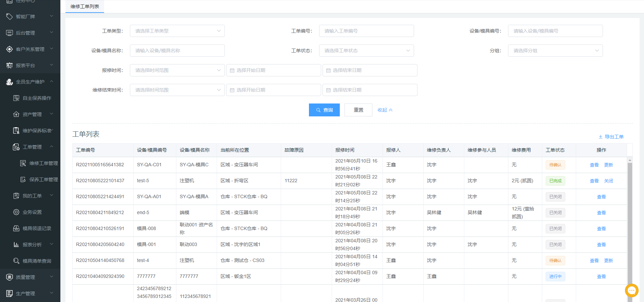
Task: Click the 工单编号 input field
Action: pos(366,31)
